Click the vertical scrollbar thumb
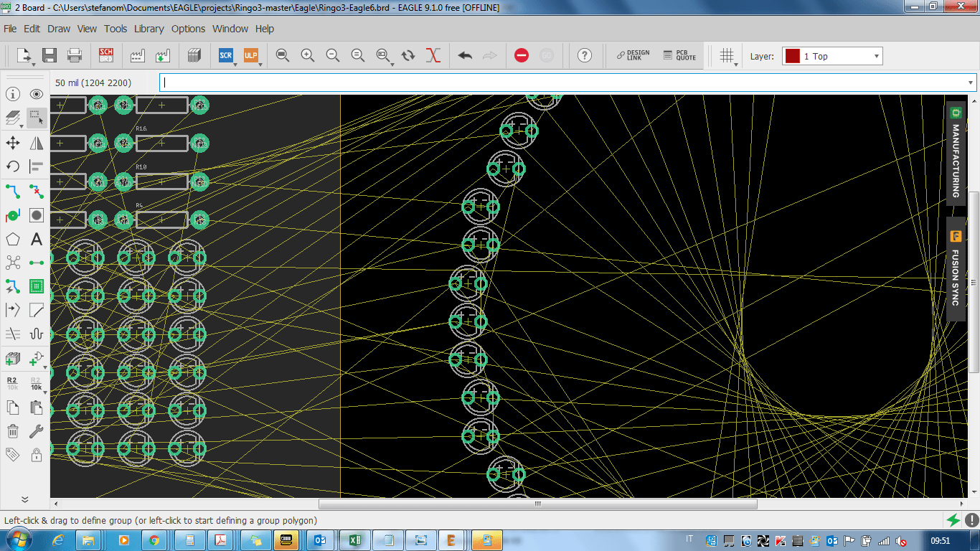The height and width of the screenshot is (551, 980). click(x=974, y=282)
